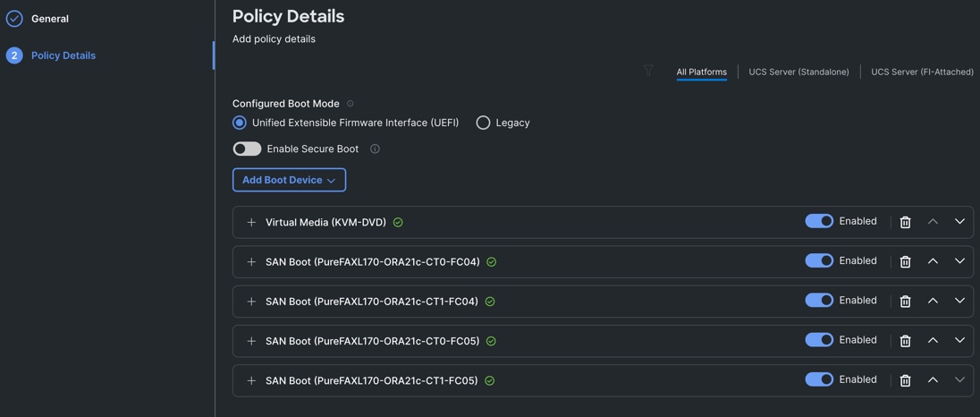Move SAN Boot CT0-FC04 up in order
The image size is (980, 417).
(933, 261)
